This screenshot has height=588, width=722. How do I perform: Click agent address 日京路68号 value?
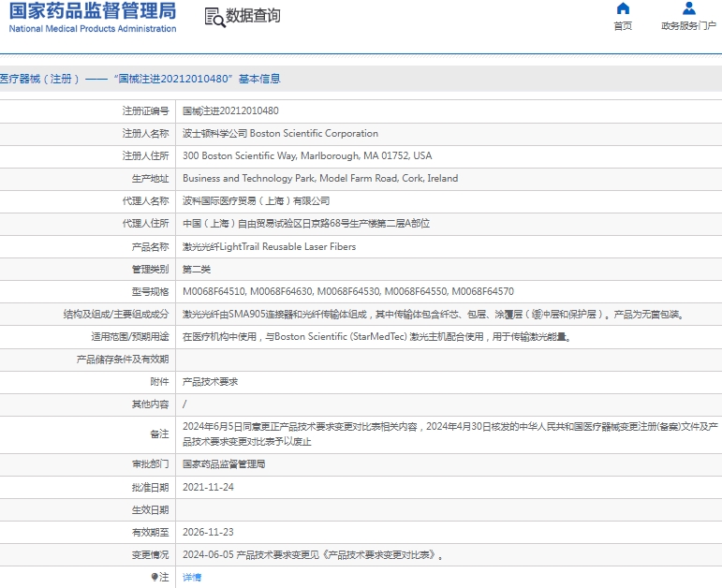pyautogui.click(x=305, y=224)
